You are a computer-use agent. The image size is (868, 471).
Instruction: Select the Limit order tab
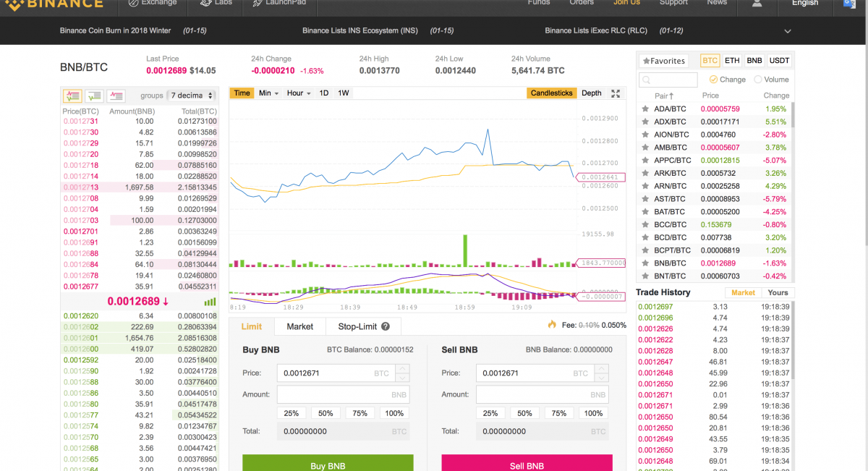[252, 326]
